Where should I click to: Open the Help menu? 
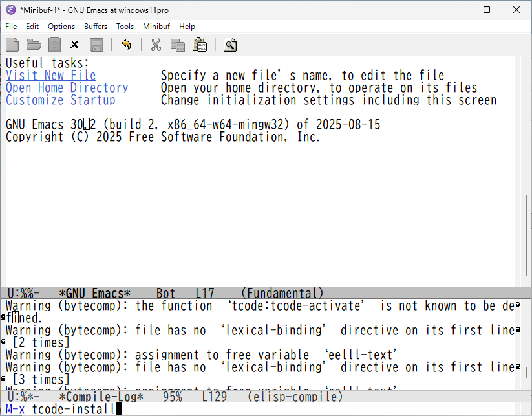[187, 27]
